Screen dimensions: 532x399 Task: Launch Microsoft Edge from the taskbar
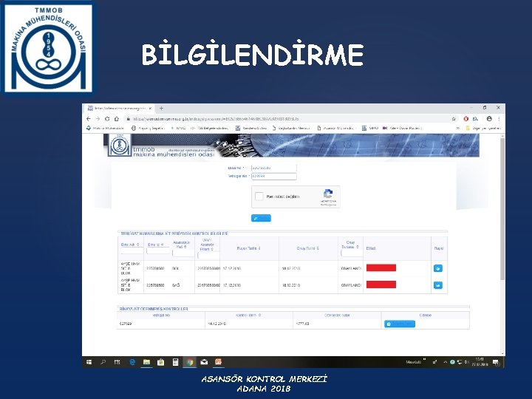coord(132,362)
